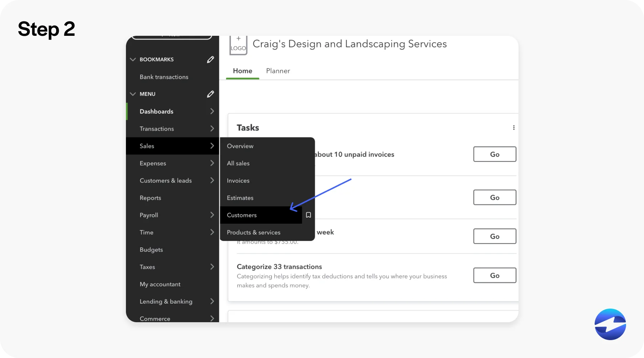Click Go for the task ending in week
The height and width of the screenshot is (358, 644).
[x=495, y=236]
